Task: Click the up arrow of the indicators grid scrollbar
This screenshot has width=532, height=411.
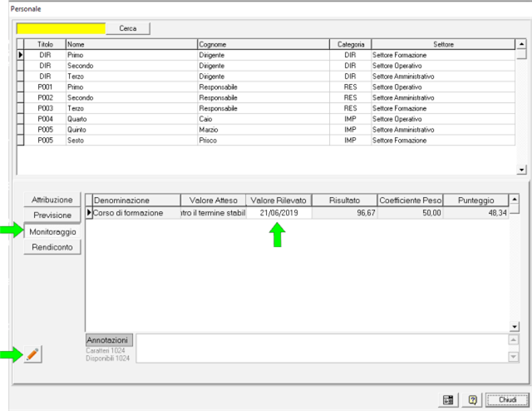Action: pyautogui.click(x=515, y=200)
